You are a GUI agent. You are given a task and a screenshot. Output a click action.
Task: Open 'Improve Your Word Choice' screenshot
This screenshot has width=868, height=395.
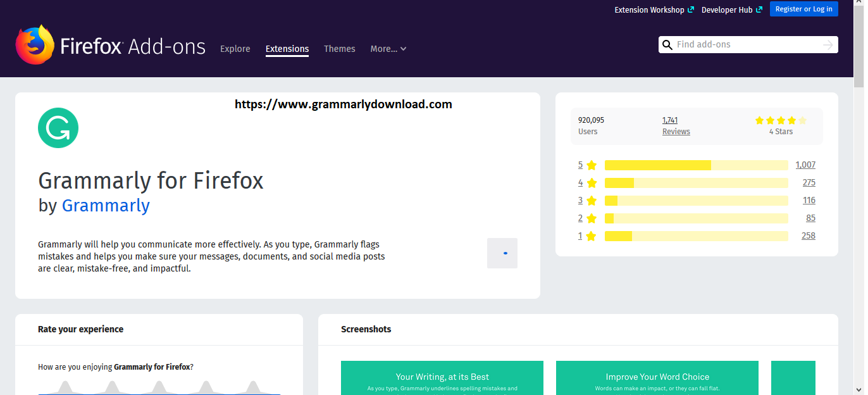pyautogui.click(x=657, y=378)
